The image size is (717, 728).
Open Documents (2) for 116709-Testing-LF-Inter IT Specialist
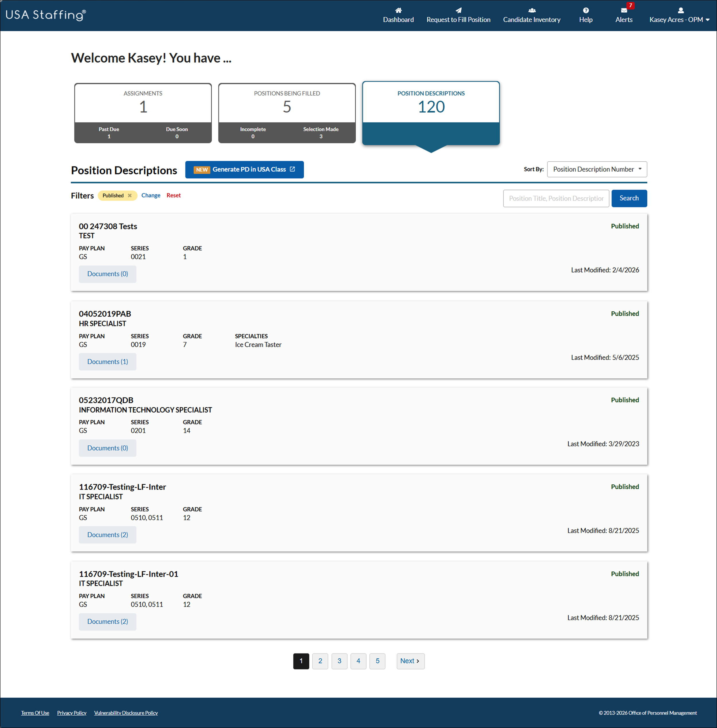pos(107,535)
